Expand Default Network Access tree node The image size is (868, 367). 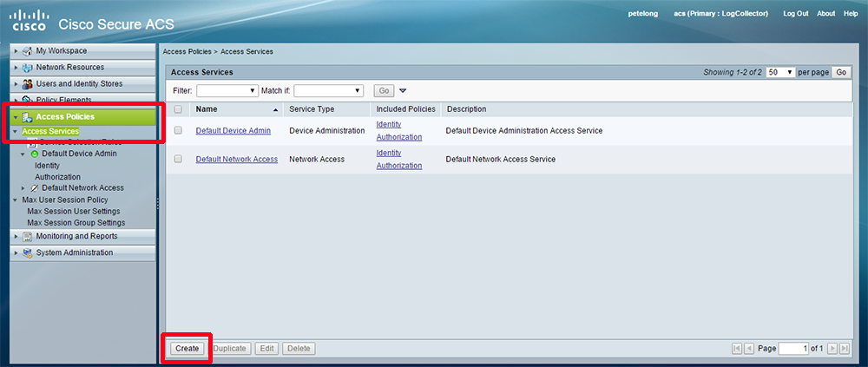tap(23, 188)
